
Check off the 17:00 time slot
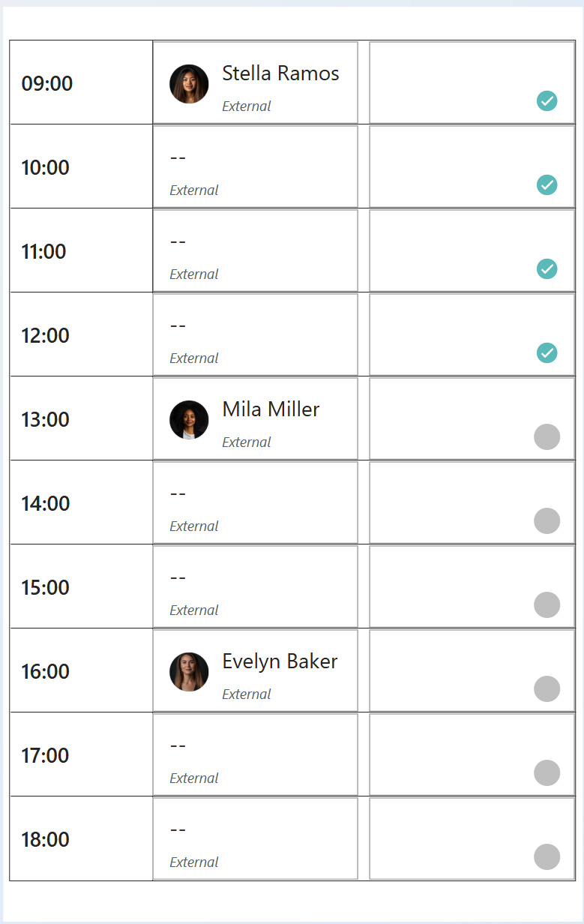[x=547, y=772]
